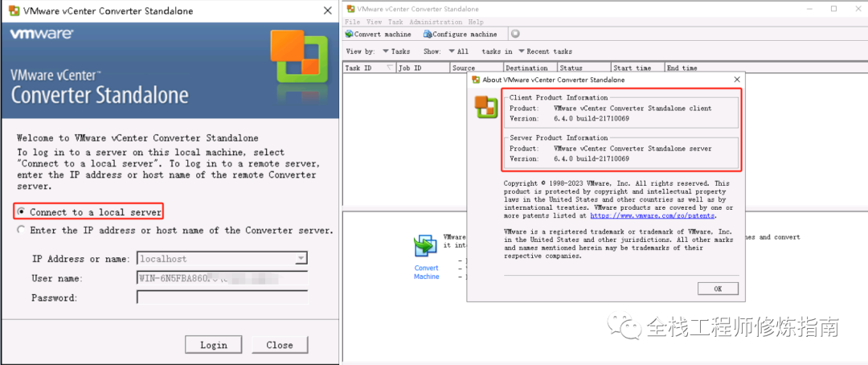Sort by Source column header
Screen dimensions: 868x365
click(x=477, y=68)
